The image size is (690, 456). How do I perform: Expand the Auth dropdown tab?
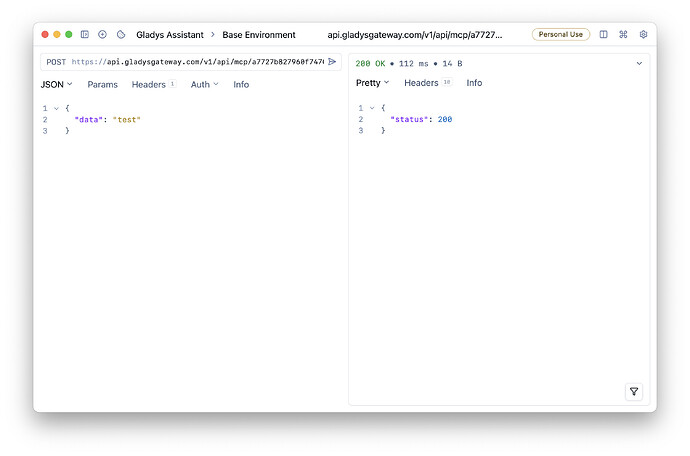pyautogui.click(x=204, y=84)
